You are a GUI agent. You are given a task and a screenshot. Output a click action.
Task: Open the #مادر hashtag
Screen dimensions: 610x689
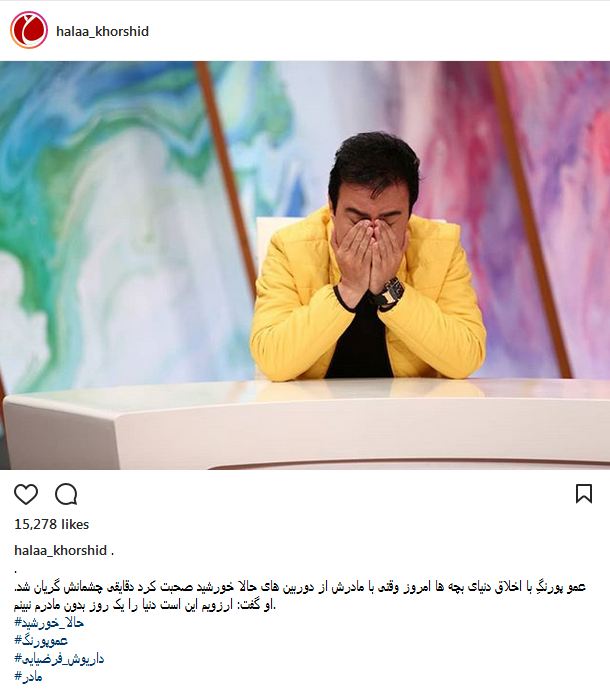click(x=28, y=677)
